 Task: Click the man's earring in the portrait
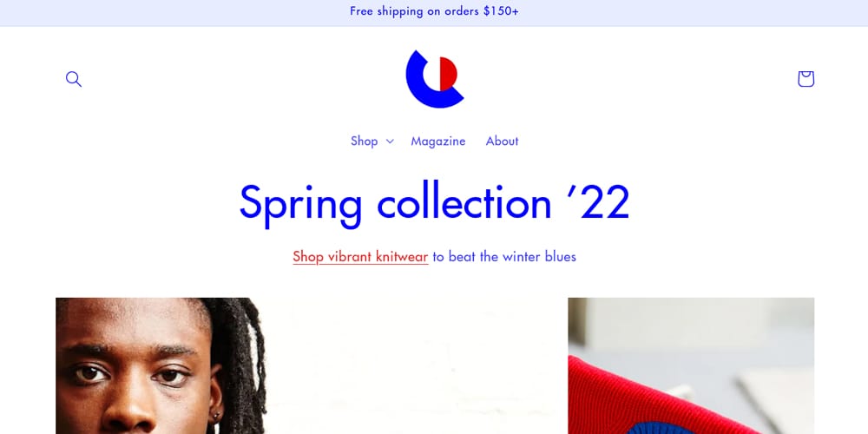[216, 415]
